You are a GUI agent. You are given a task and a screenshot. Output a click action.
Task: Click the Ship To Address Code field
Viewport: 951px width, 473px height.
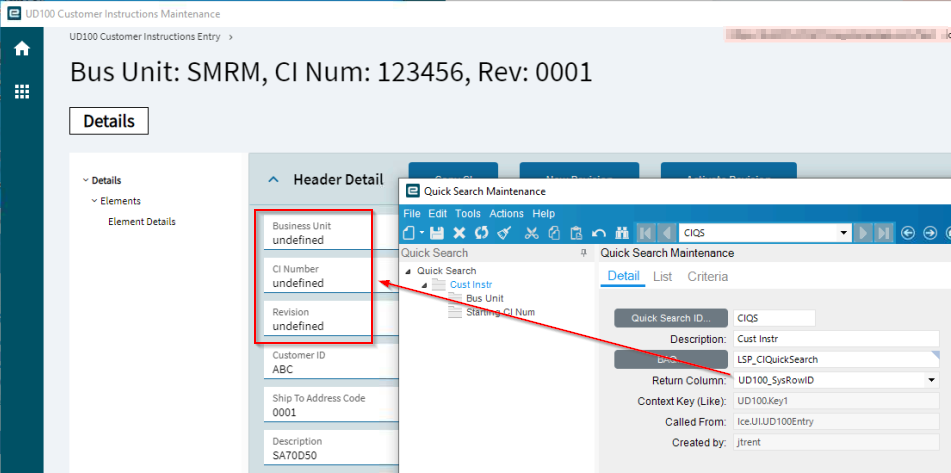pos(331,405)
